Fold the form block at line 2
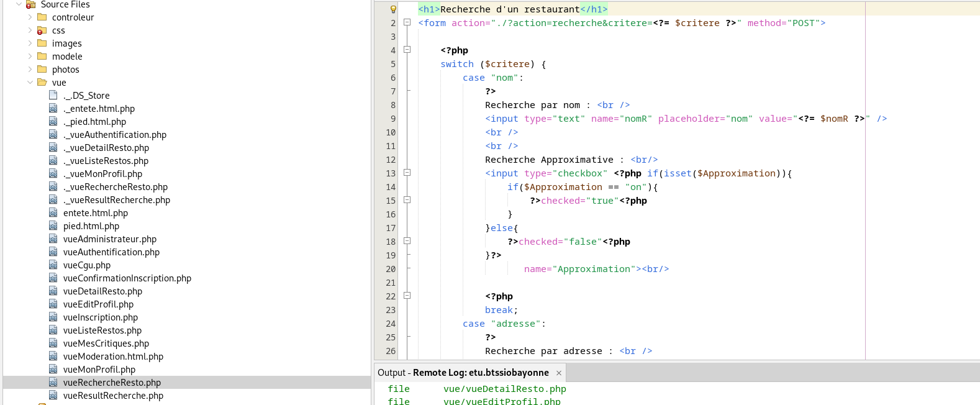The image size is (980, 405). pyautogui.click(x=407, y=23)
